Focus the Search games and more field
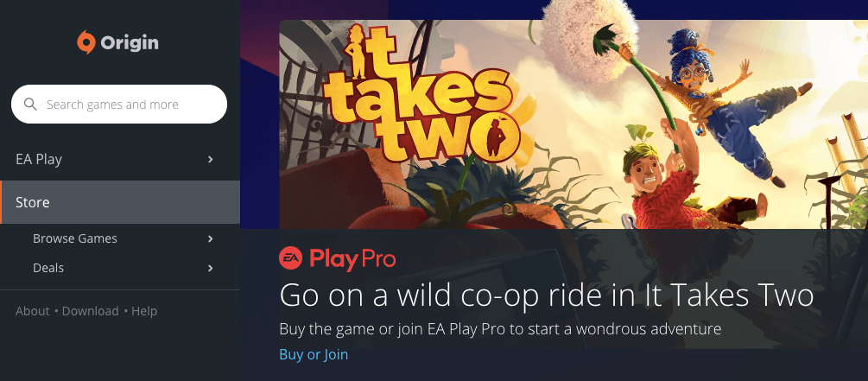The image size is (868, 381). tap(119, 105)
